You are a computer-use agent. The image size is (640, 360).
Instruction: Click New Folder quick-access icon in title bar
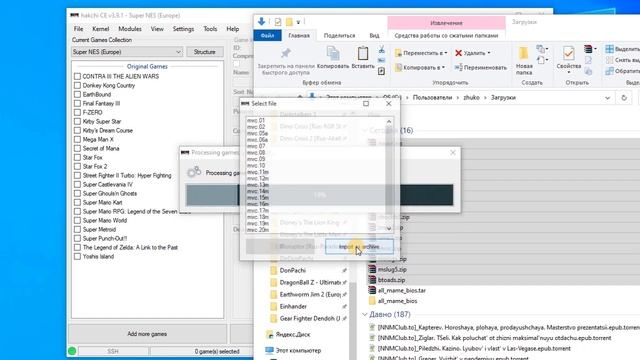pyautogui.click(x=289, y=22)
